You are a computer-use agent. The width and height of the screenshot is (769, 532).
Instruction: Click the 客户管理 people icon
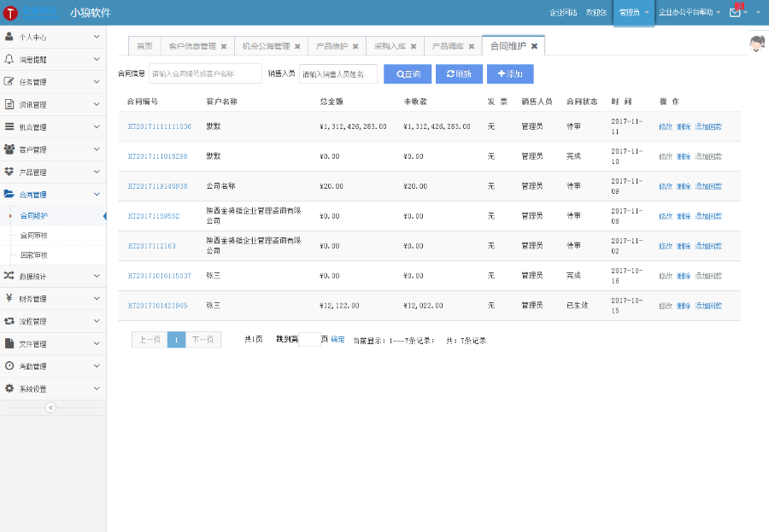click(9, 149)
